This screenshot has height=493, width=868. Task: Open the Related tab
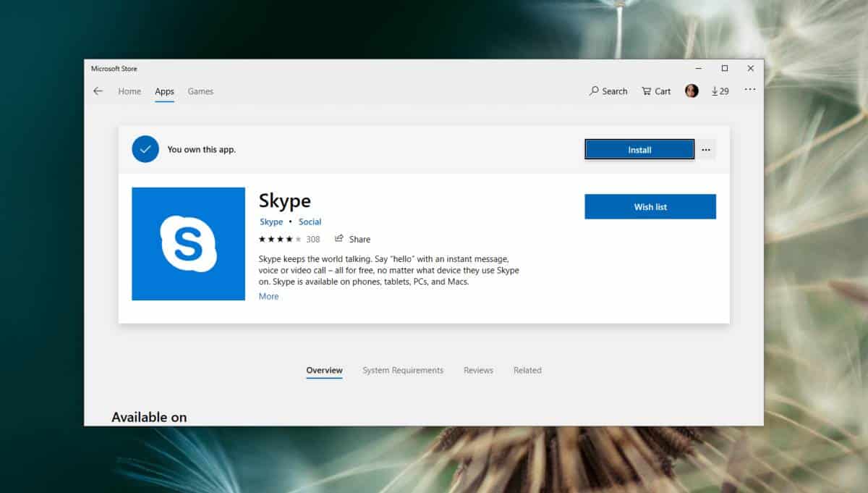click(x=527, y=370)
